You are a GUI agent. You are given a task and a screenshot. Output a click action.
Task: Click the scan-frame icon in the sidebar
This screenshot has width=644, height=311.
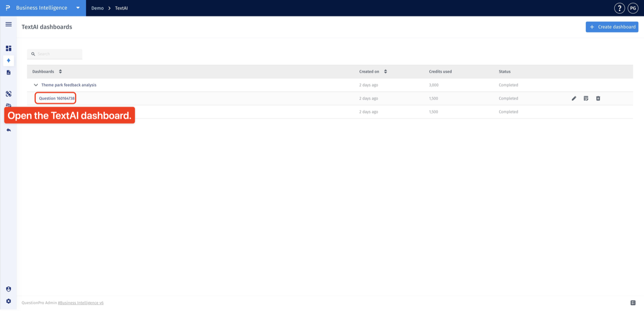pos(9,94)
